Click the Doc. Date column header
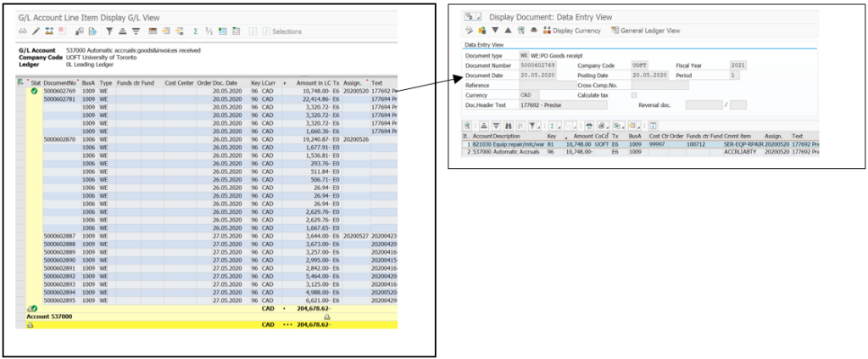This screenshot has height=359, width=868. [231, 82]
